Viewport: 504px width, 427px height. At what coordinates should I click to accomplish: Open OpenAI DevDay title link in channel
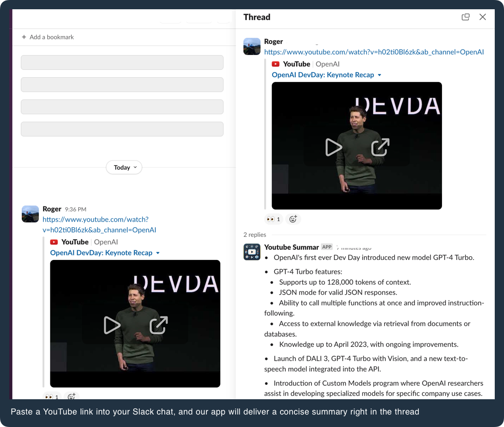tap(101, 253)
